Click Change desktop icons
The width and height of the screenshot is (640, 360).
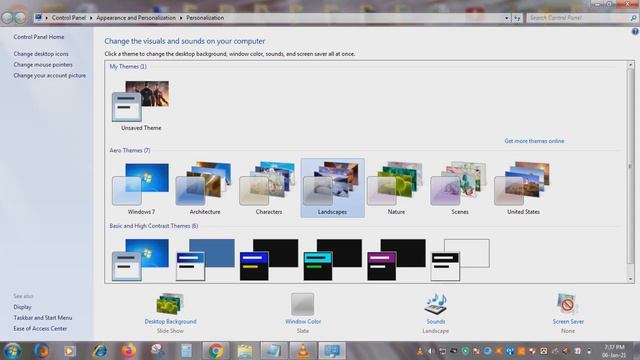tap(41, 54)
